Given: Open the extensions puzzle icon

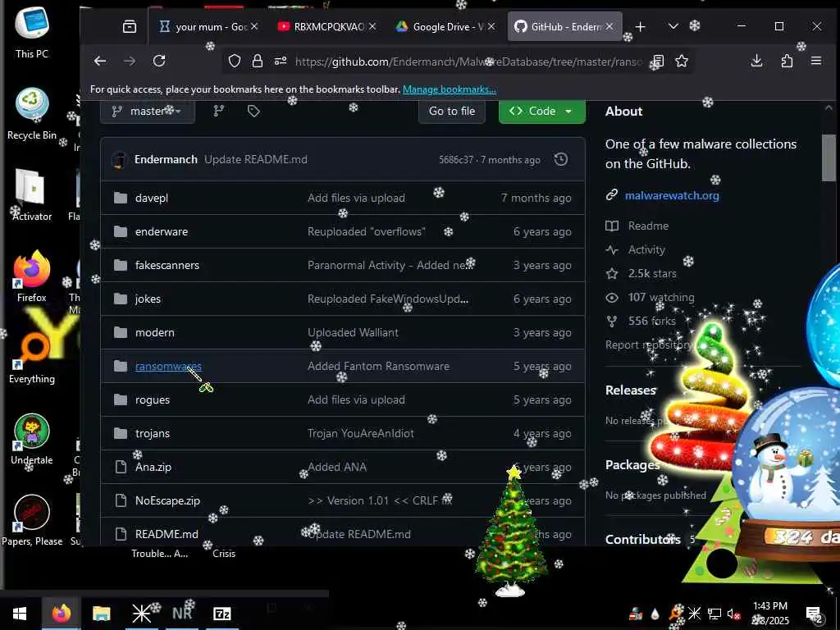Looking at the screenshot, I should pos(787,61).
